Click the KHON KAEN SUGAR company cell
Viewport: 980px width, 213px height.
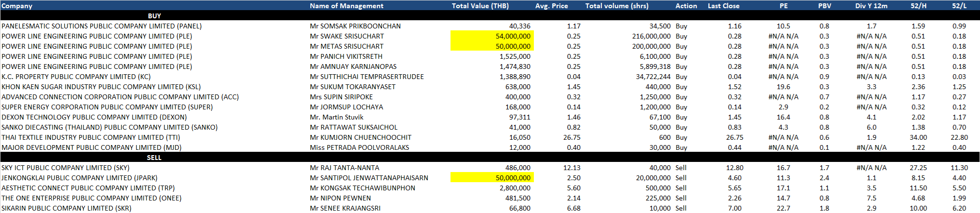click(101, 87)
